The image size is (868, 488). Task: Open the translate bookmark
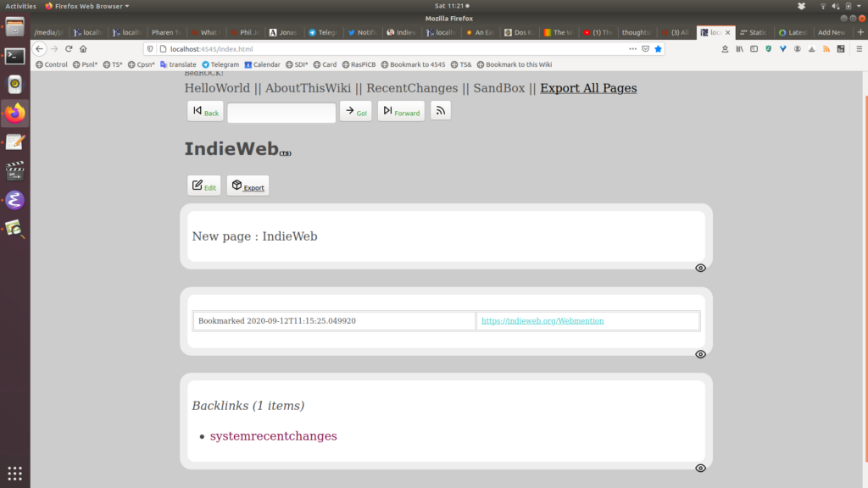(x=178, y=64)
